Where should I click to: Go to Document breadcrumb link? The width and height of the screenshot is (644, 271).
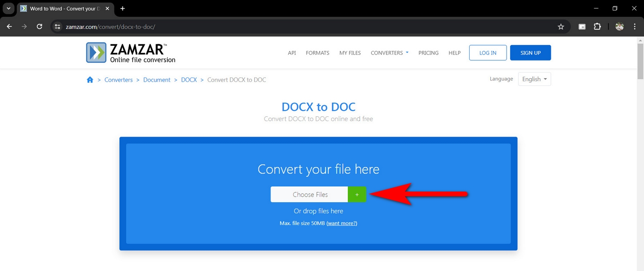pos(157,80)
